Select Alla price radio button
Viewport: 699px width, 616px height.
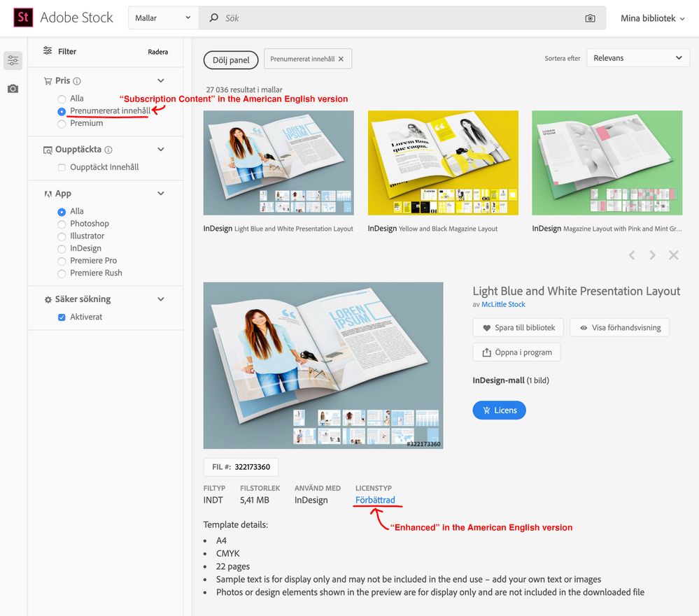[62, 99]
